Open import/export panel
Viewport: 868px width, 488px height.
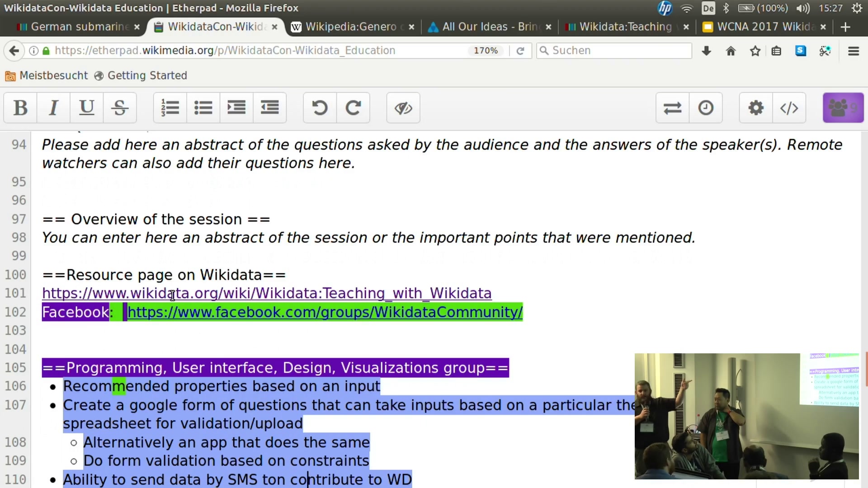(673, 108)
